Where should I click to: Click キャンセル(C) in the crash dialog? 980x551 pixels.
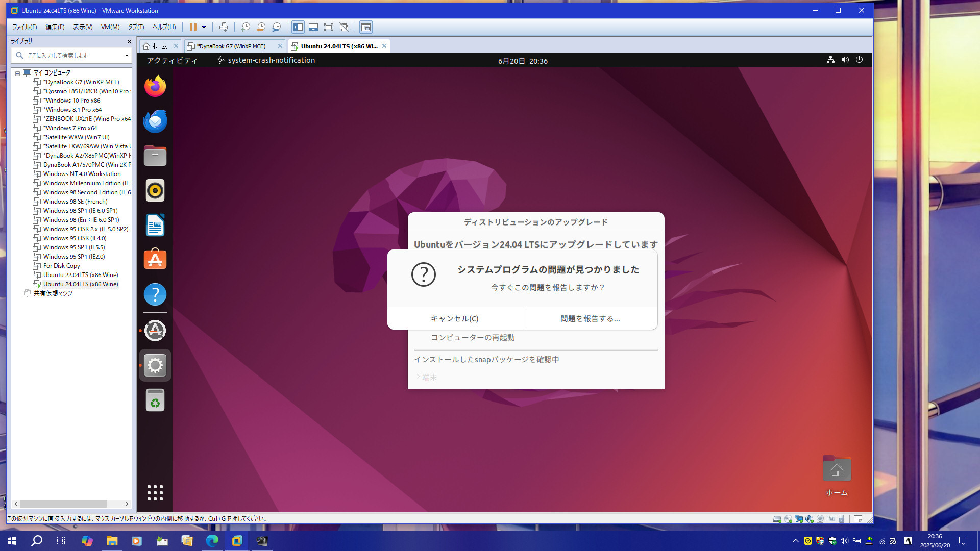coord(455,318)
